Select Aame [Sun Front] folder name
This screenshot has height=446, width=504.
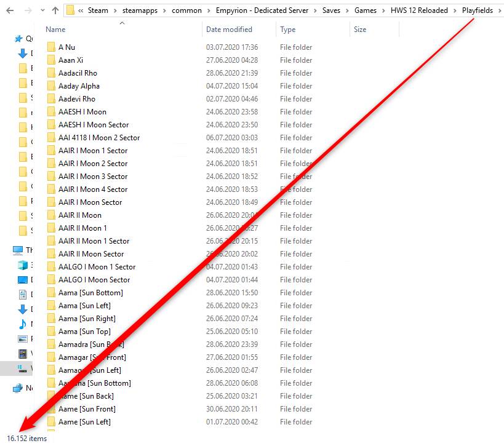(x=87, y=408)
